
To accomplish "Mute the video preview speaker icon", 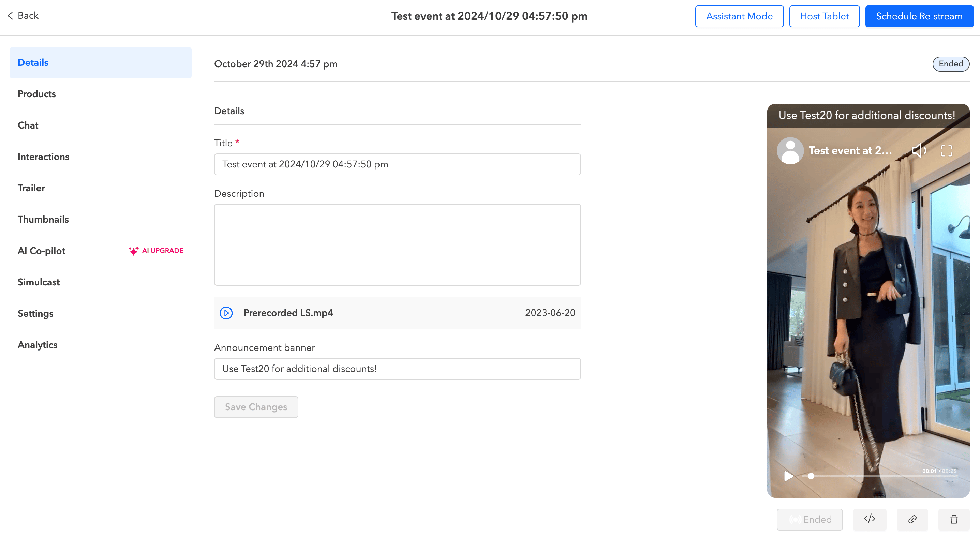I will pyautogui.click(x=918, y=151).
